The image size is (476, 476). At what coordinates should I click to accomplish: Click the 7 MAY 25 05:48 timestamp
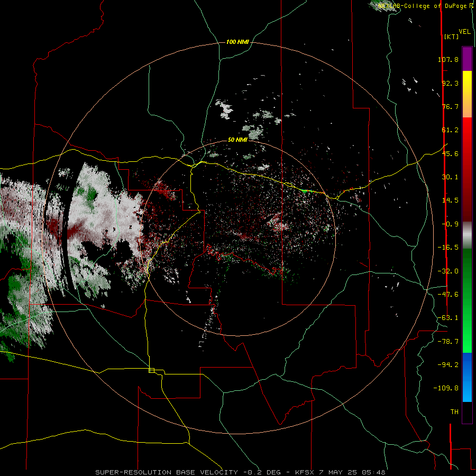pyautogui.click(x=352, y=472)
